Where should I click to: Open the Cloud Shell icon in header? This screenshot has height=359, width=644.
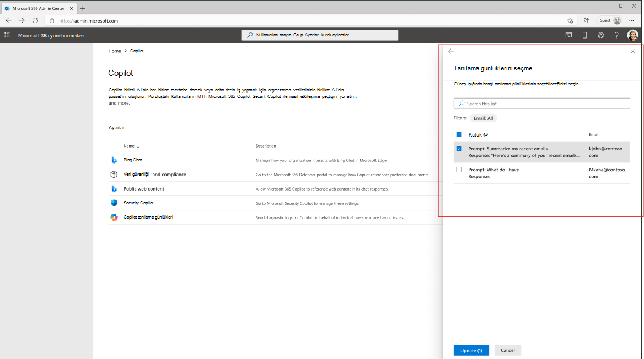[x=568, y=35]
